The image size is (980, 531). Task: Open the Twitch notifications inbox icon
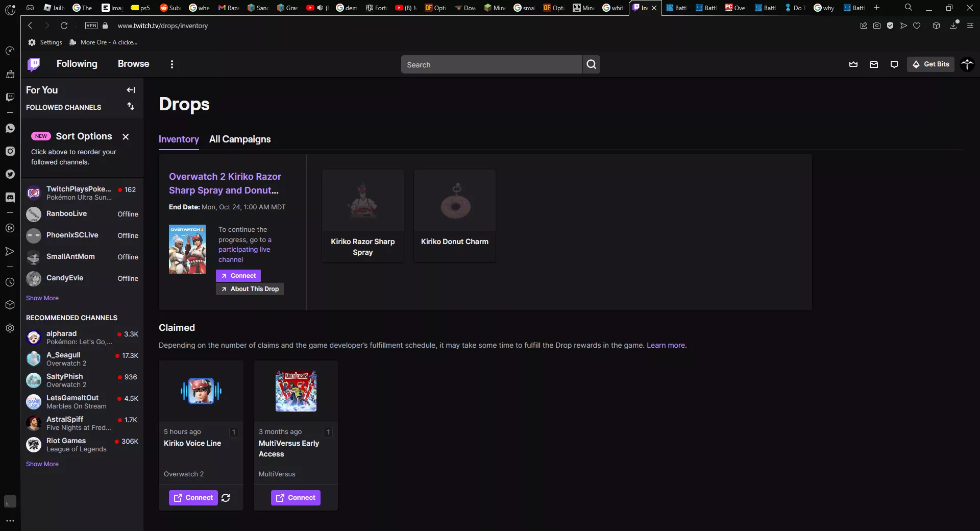[873, 64]
